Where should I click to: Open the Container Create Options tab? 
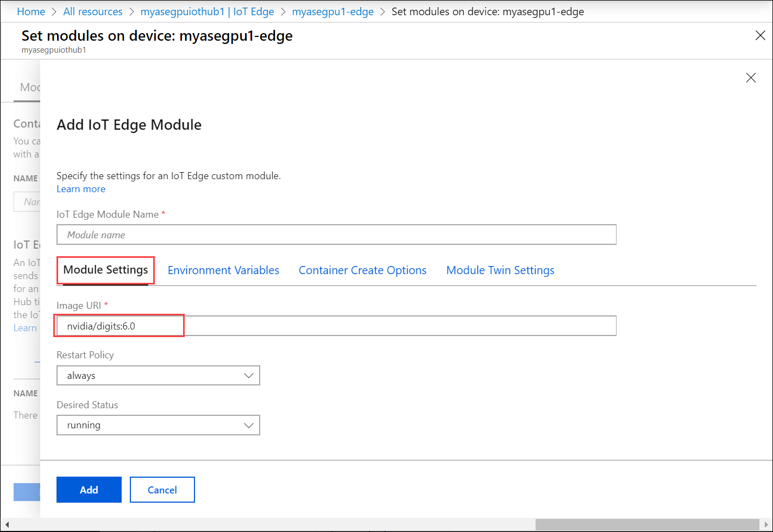tap(362, 270)
